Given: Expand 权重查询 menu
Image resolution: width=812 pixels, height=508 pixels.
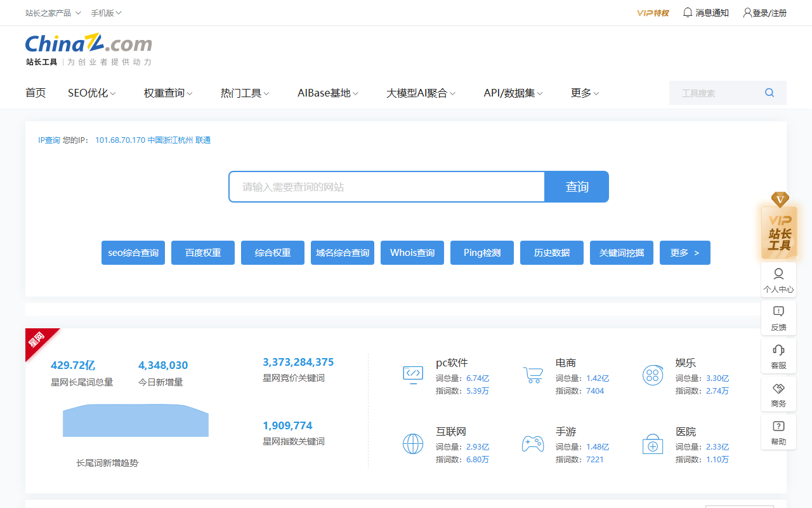Looking at the screenshot, I should point(168,93).
